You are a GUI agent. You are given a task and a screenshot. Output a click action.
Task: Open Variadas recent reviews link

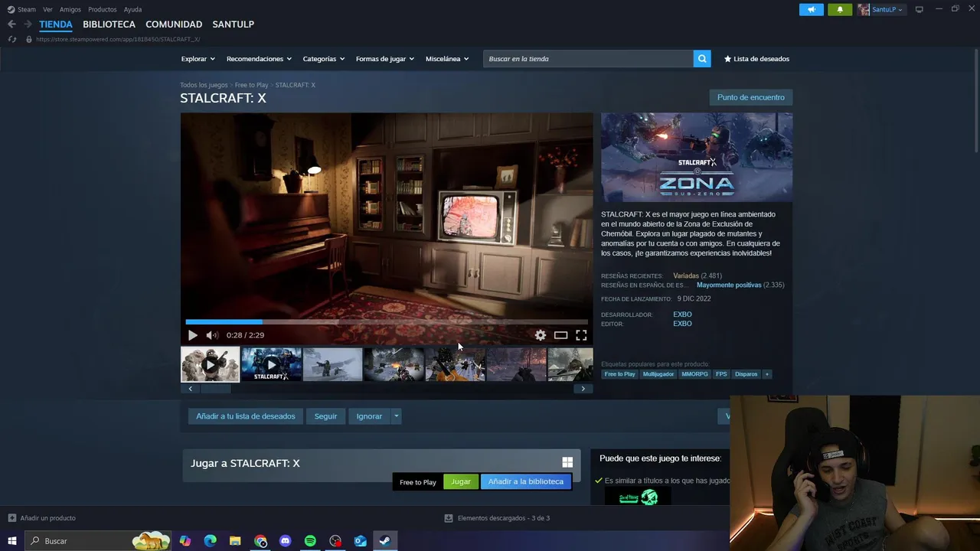pos(686,275)
